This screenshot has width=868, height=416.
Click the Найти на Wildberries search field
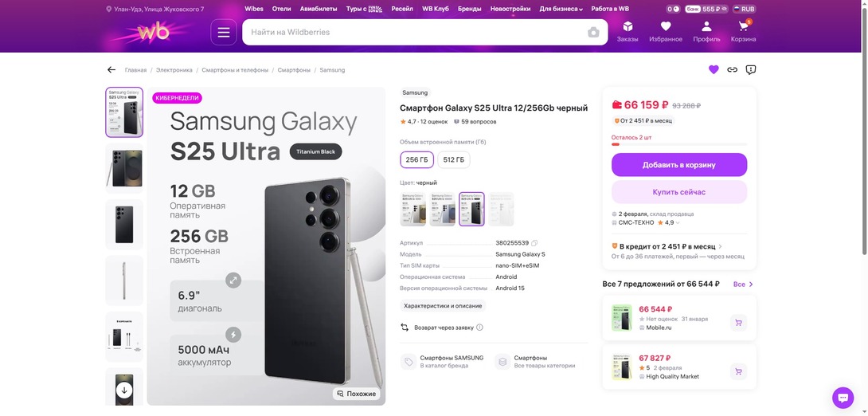[x=414, y=33]
